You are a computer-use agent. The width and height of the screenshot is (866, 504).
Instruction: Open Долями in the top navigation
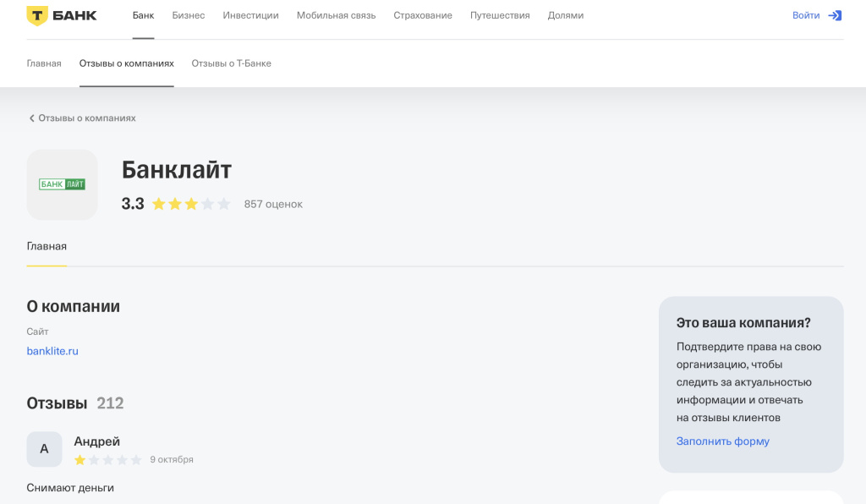[565, 15]
